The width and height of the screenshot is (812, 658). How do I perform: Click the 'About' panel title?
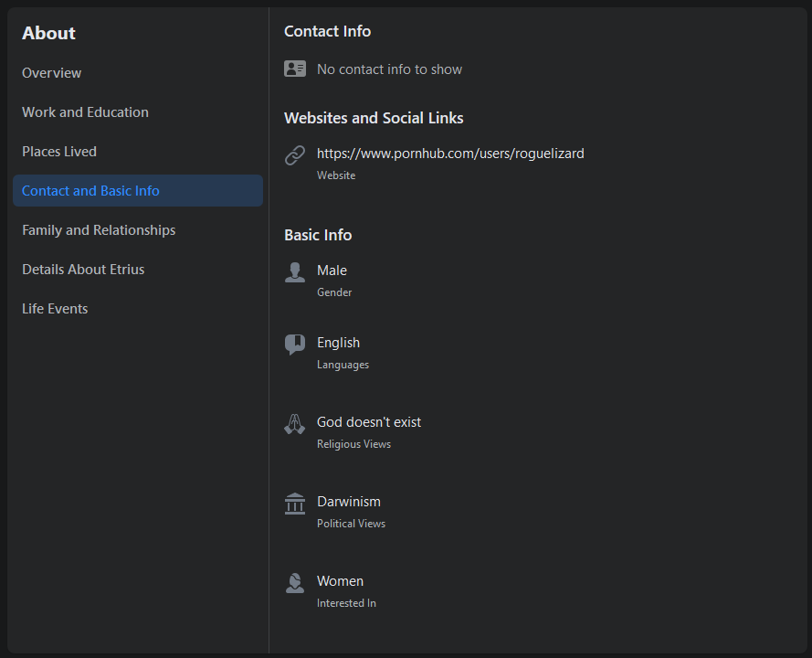pos(48,33)
